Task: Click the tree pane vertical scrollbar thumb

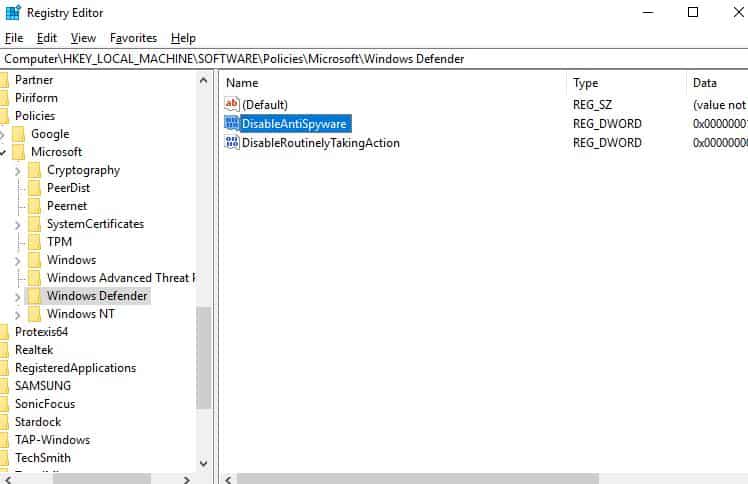Action: (204, 357)
